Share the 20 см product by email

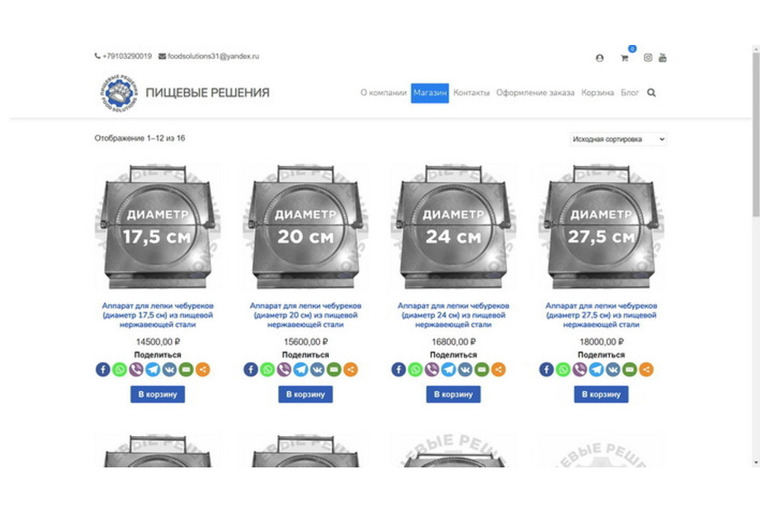pos(334,369)
